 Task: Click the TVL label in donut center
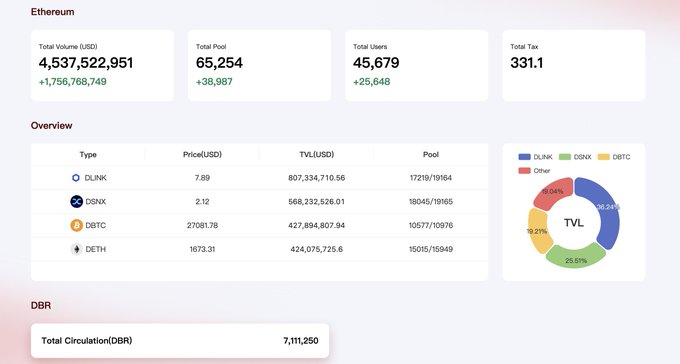pos(573,223)
